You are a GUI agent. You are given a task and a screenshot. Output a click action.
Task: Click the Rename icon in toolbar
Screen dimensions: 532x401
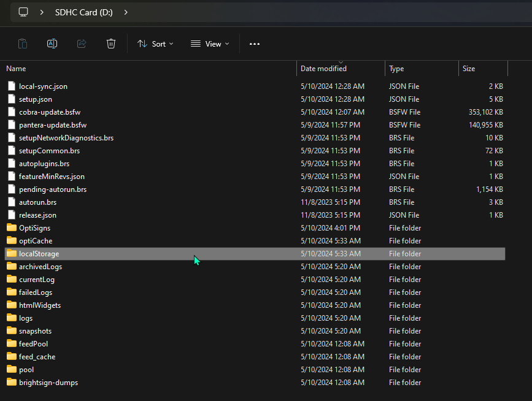coord(52,44)
